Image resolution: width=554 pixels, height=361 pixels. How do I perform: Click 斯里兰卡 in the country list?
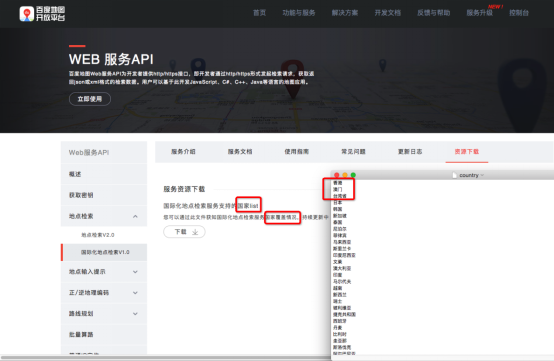click(342, 249)
